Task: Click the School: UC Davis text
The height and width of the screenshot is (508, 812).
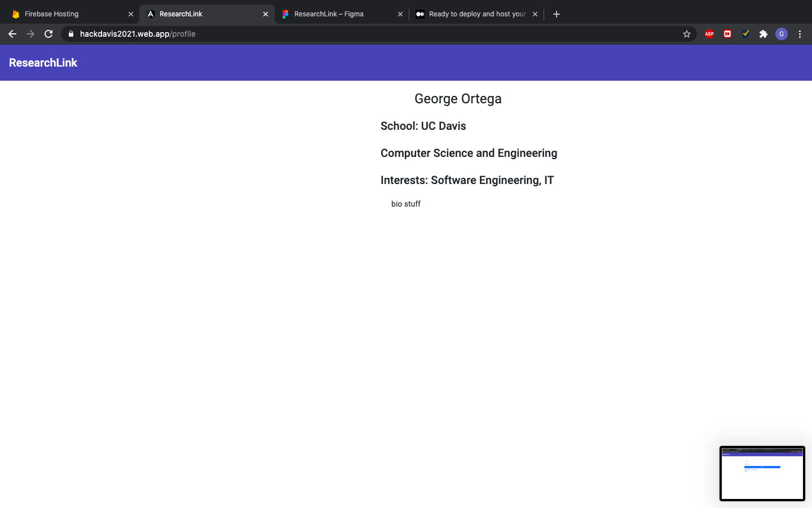Action: tap(423, 126)
